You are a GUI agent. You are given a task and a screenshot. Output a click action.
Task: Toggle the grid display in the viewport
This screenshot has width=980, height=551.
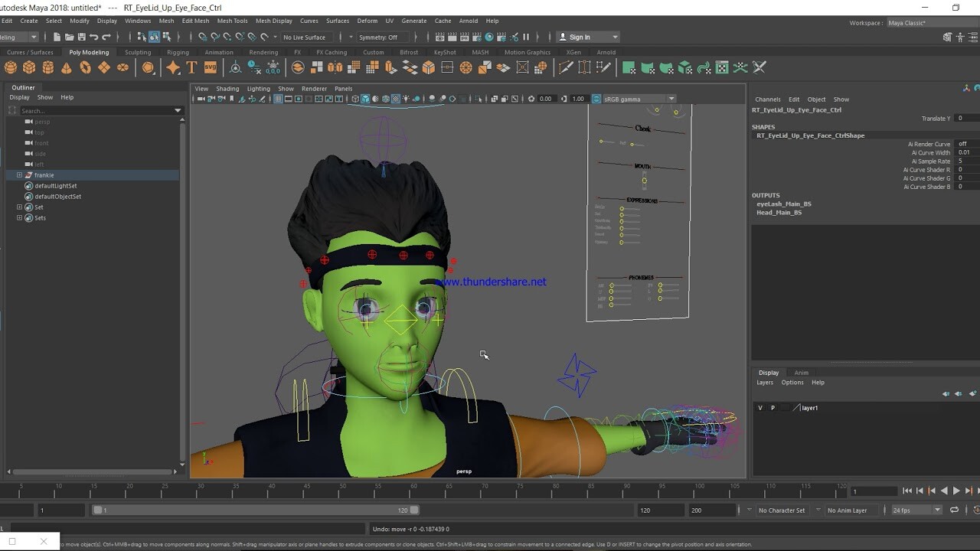point(277,99)
